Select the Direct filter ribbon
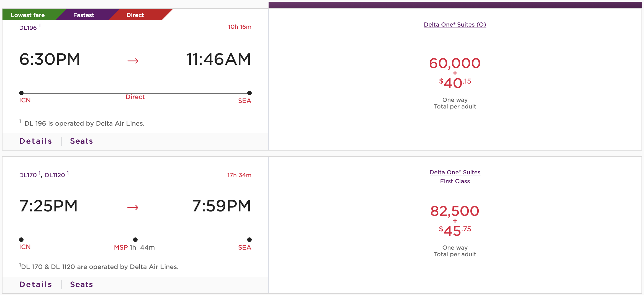Image resolution: width=644 pixels, height=295 pixels. pos(135,15)
